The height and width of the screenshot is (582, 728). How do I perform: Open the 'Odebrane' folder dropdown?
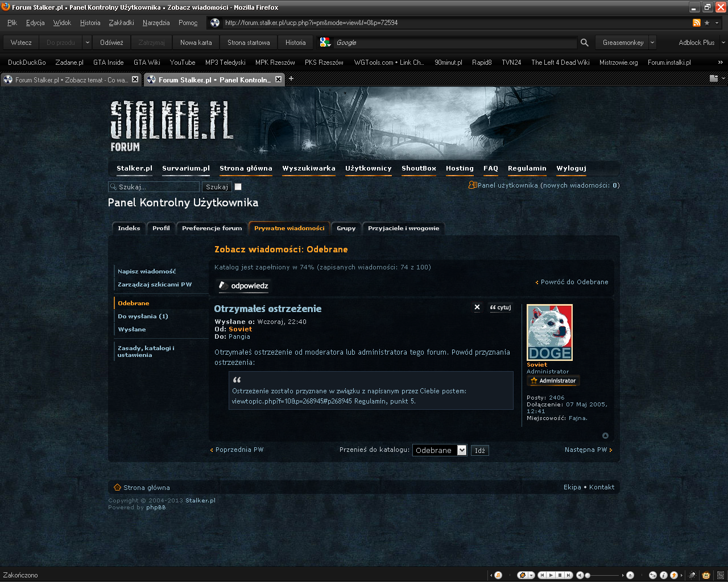pyautogui.click(x=440, y=450)
